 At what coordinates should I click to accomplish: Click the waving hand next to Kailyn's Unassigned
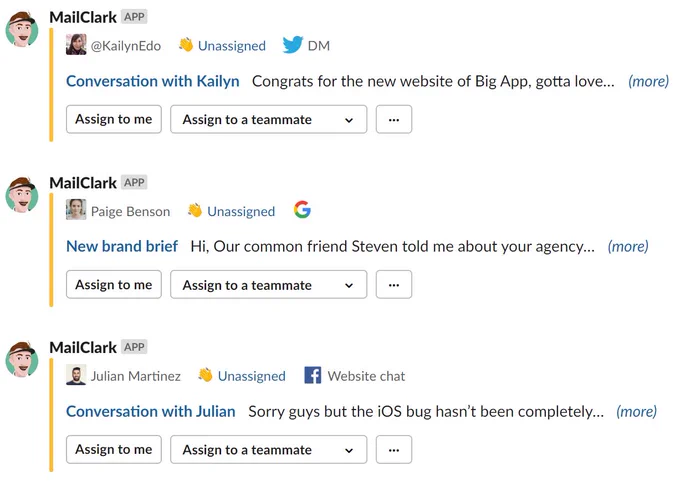click(186, 44)
